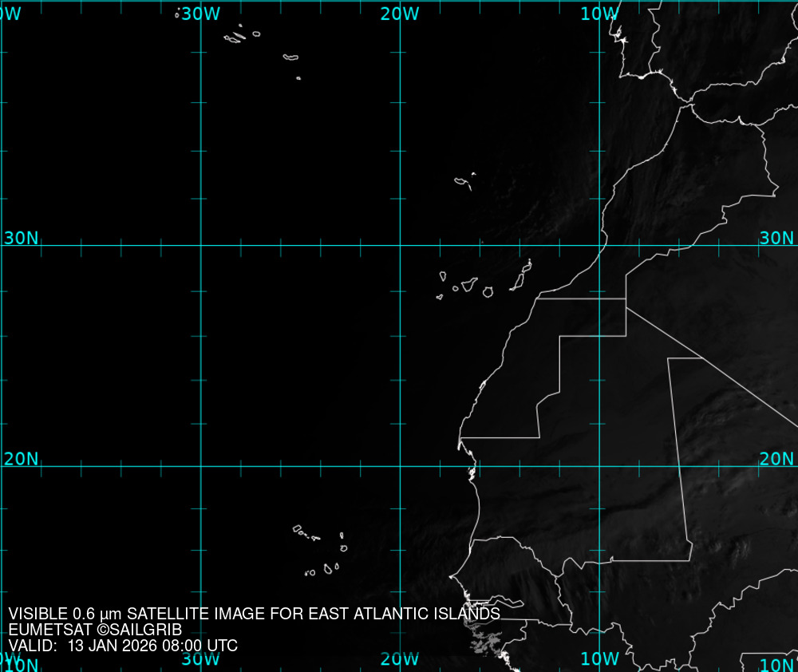This screenshot has height=672, width=798.
Task: Click the 'EUMETSAT ©SAILGRIB' credit text
Action: (95, 630)
